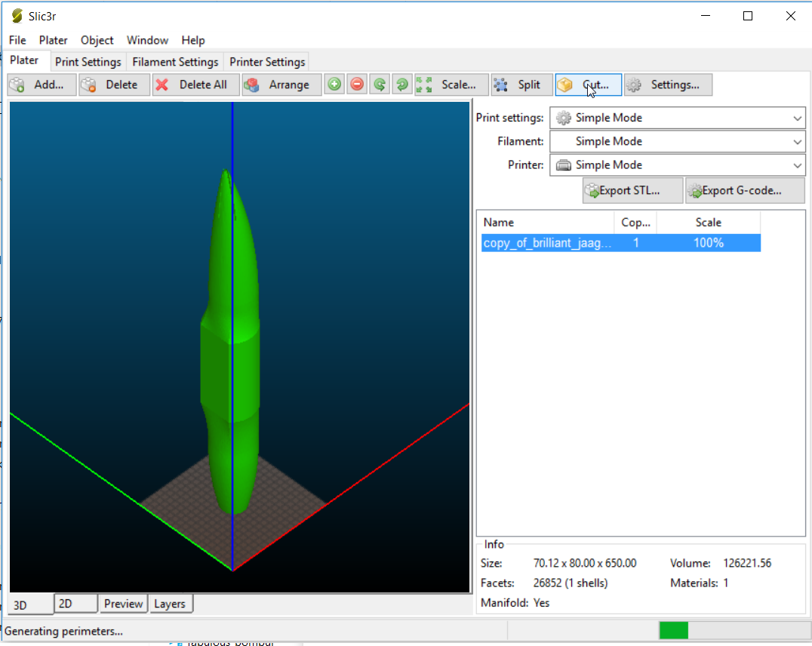Click the volume value 126221.56
This screenshot has width=812, height=646.
pyautogui.click(x=747, y=563)
